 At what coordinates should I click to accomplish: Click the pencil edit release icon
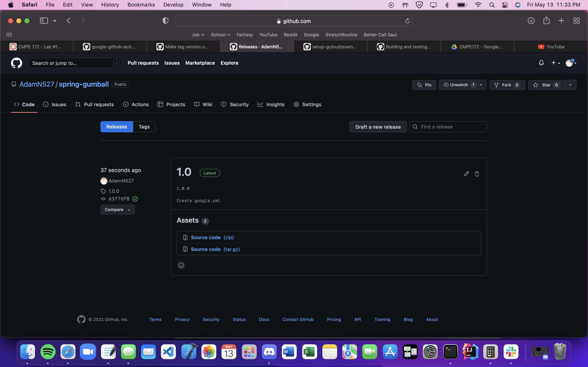tap(466, 174)
